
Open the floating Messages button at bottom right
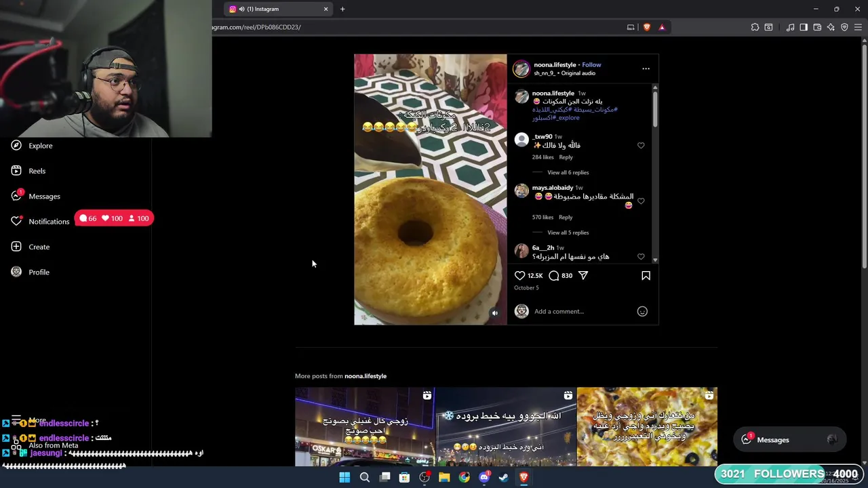pos(791,440)
